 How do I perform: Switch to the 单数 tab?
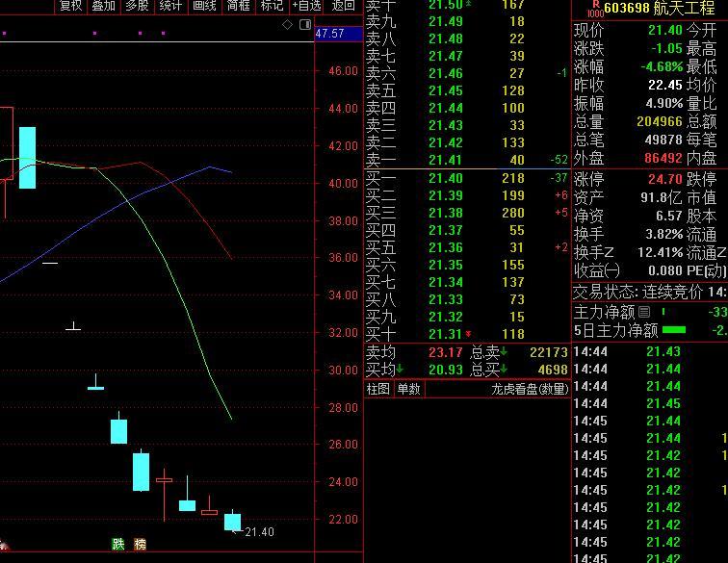pyautogui.click(x=408, y=389)
